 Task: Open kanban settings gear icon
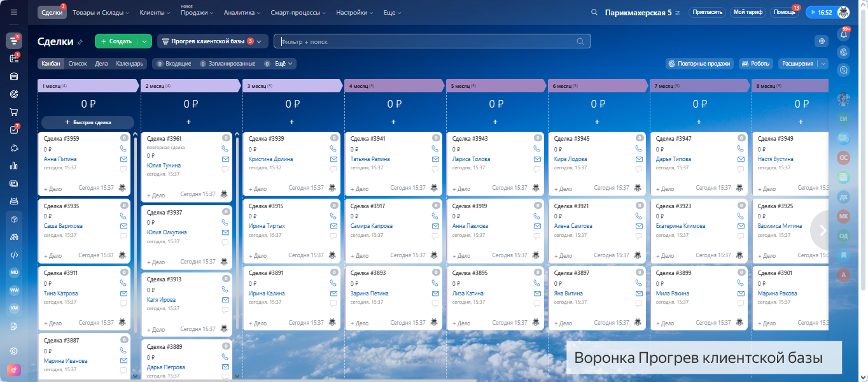point(822,41)
